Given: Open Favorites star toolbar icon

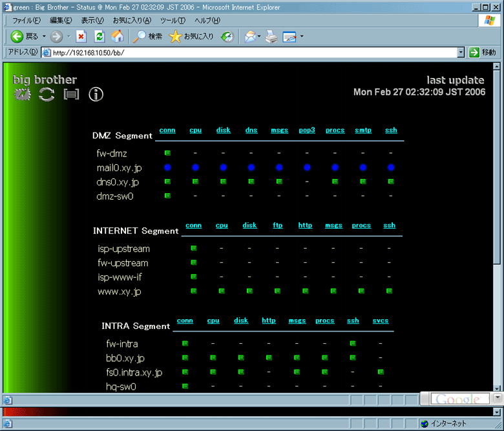Looking at the screenshot, I should tap(175, 36).
